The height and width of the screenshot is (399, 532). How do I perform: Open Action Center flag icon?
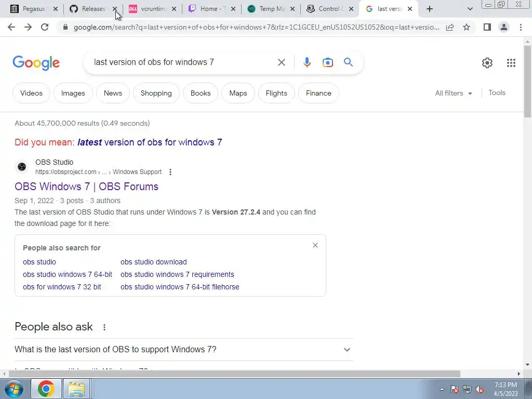coord(454,389)
